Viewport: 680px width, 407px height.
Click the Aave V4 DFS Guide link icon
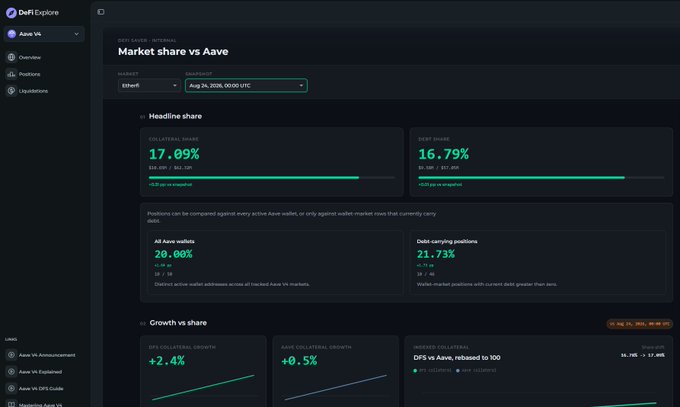[x=11, y=388]
